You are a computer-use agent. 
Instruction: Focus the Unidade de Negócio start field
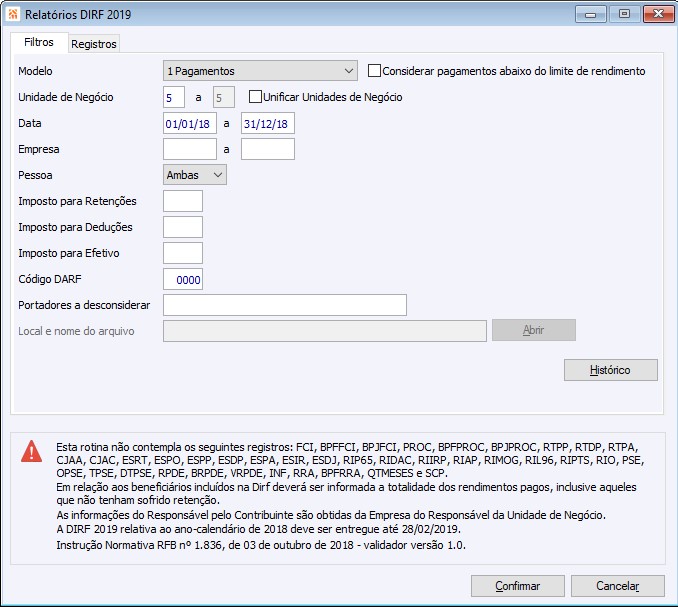[x=174, y=97]
